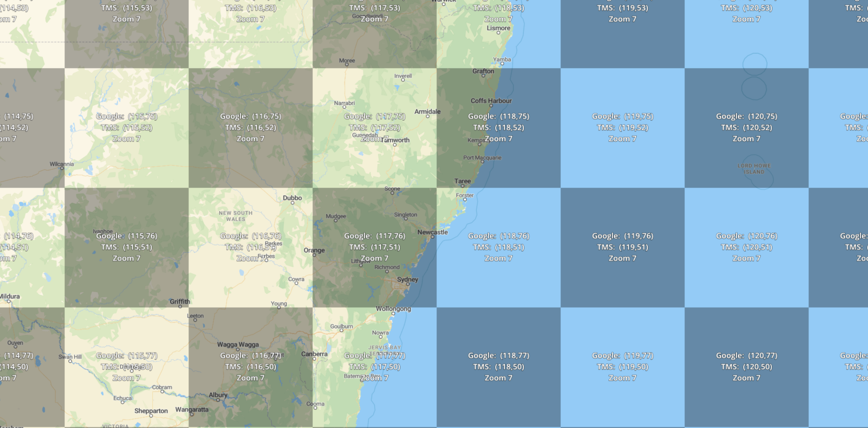Click the Cooma town label
The image size is (868, 428).
pyautogui.click(x=315, y=404)
